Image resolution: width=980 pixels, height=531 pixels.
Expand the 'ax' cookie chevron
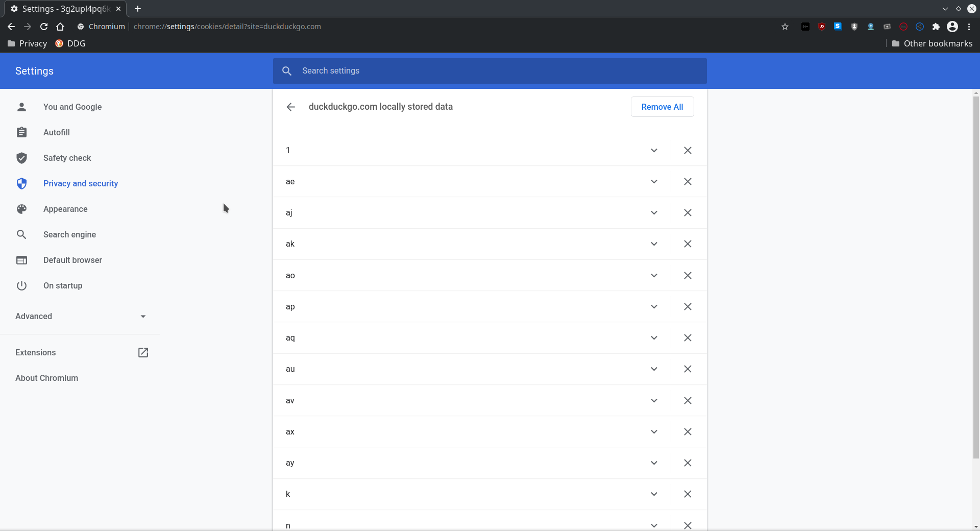654,431
